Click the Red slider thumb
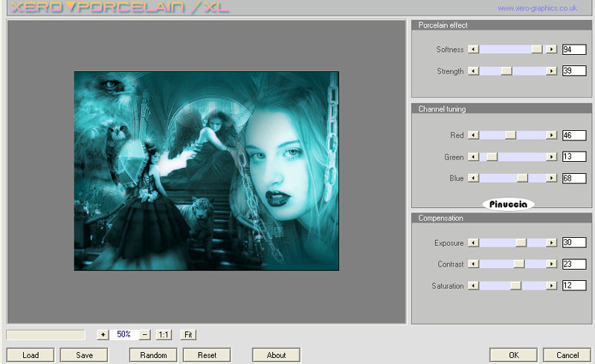Screen dimensions: 595x364 pyautogui.click(x=510, y=135)
